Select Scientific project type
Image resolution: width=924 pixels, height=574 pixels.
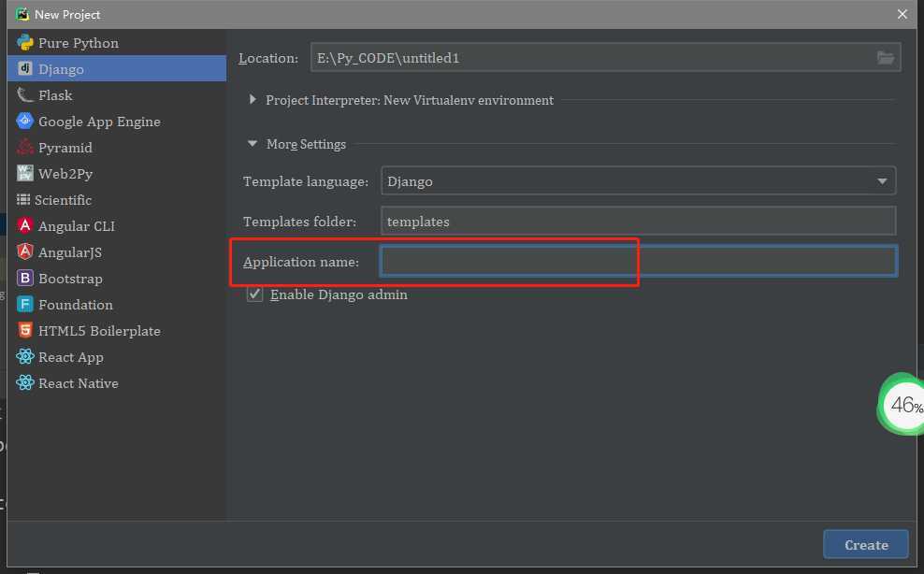[63, 200]
